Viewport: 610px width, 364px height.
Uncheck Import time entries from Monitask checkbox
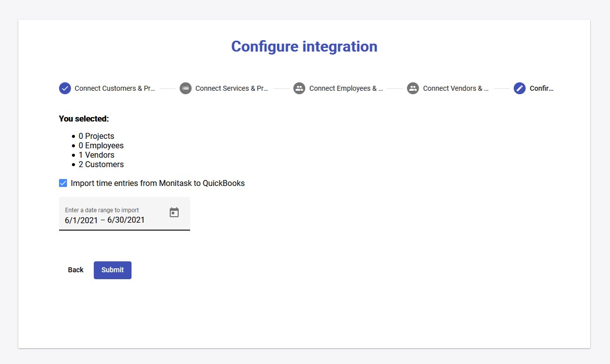pyautogui.click(x=63, y=183)
